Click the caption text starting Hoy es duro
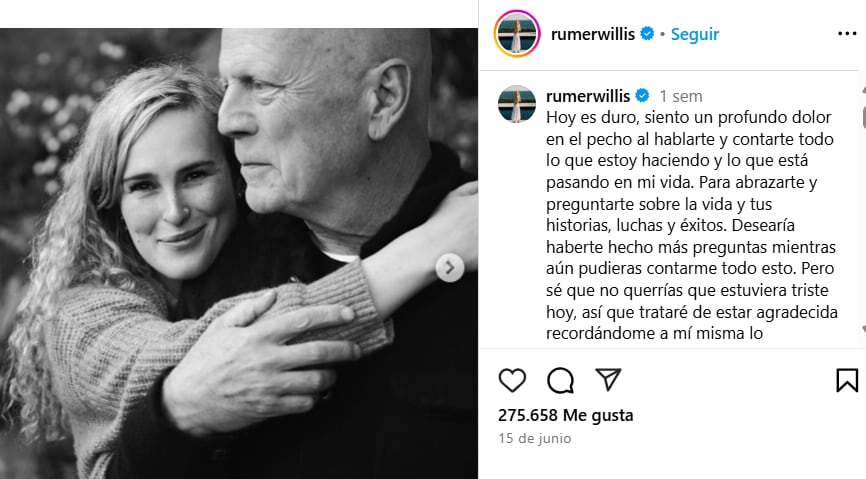The height and width of the screenshot is (479, 866). tap(691, 225)
